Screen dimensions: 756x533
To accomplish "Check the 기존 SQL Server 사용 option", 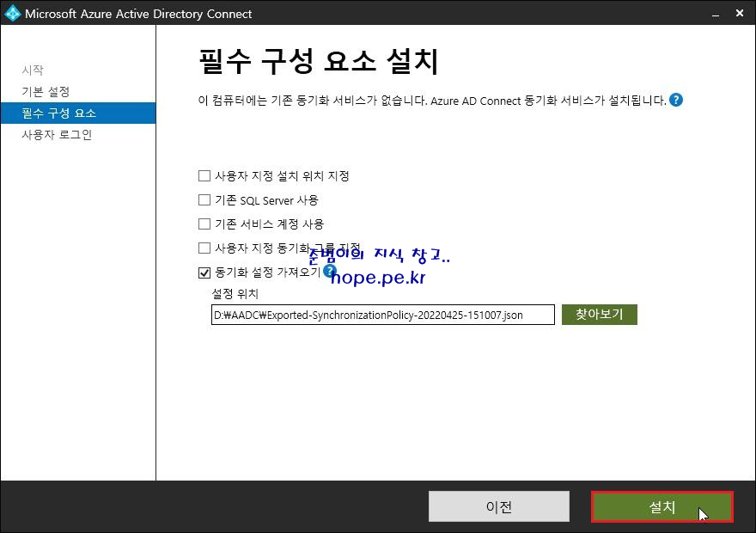I will [204, 199].
